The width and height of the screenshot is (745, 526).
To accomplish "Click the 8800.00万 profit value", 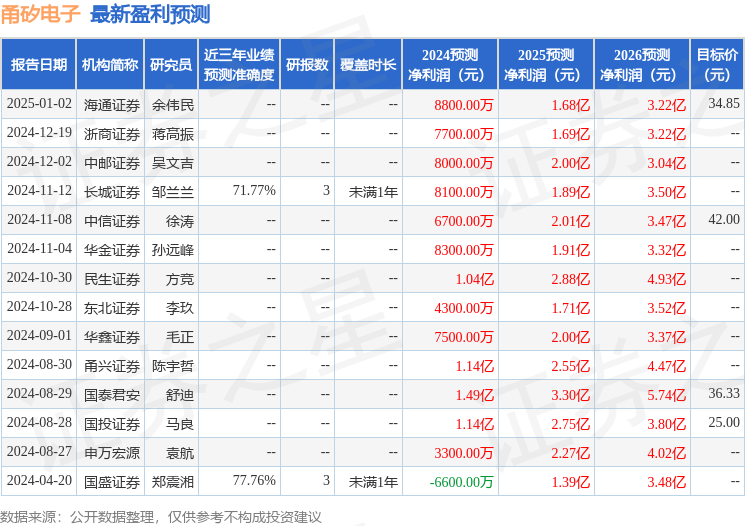I will 464,105.
